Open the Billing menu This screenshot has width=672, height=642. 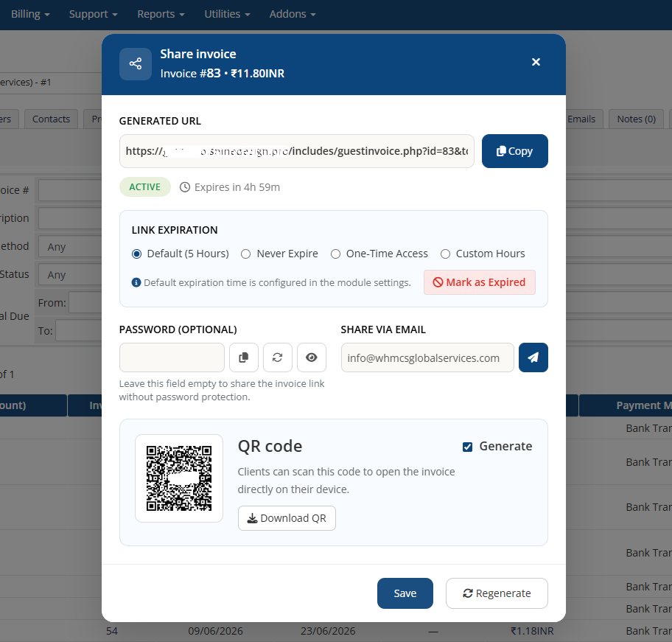(30, 14)
